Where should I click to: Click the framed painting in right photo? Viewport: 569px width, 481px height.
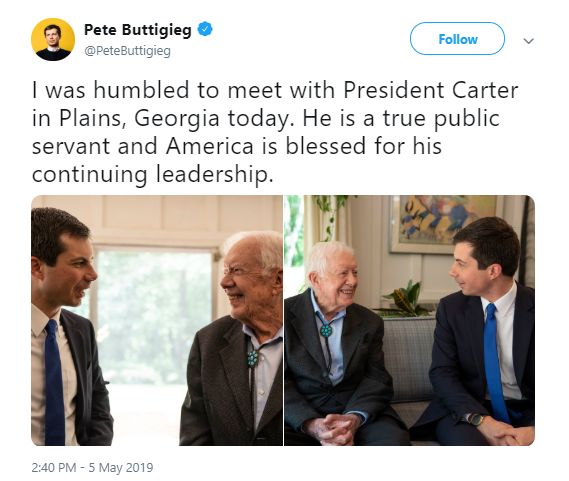click(445, 224)
